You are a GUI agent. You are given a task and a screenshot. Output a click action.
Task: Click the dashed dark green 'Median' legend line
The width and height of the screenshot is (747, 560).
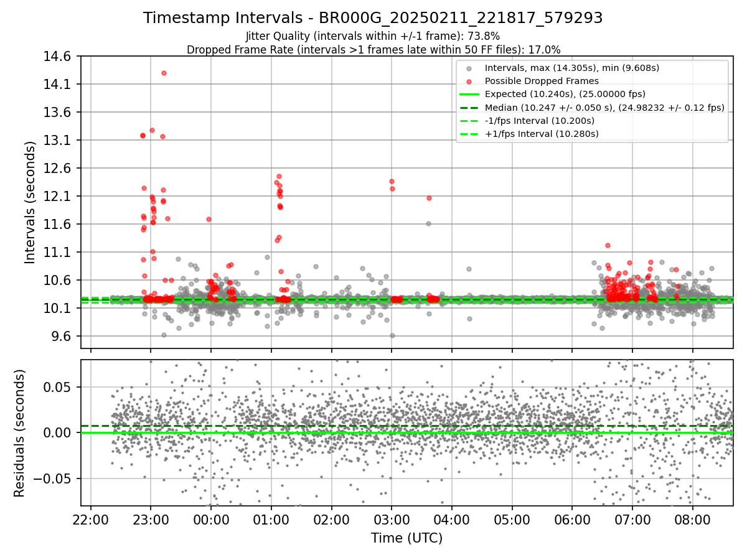(x=469, y=108)
